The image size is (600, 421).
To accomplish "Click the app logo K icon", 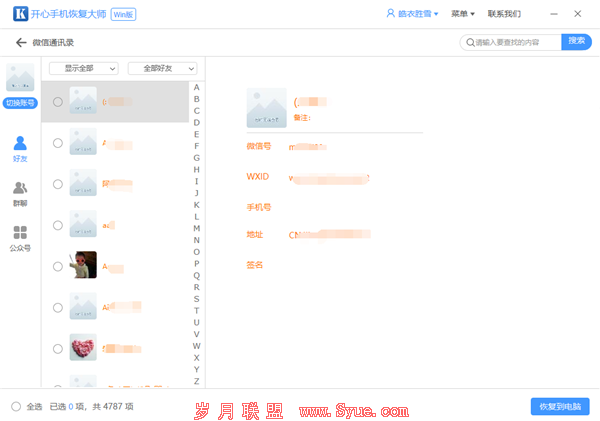I will coord(21,14).
